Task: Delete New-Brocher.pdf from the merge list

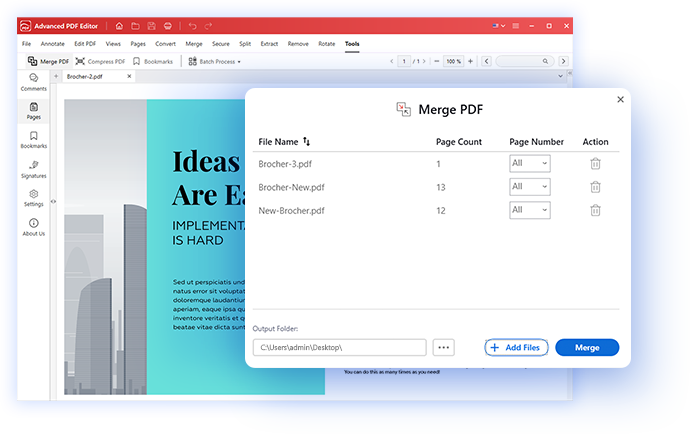Action: 595,210
